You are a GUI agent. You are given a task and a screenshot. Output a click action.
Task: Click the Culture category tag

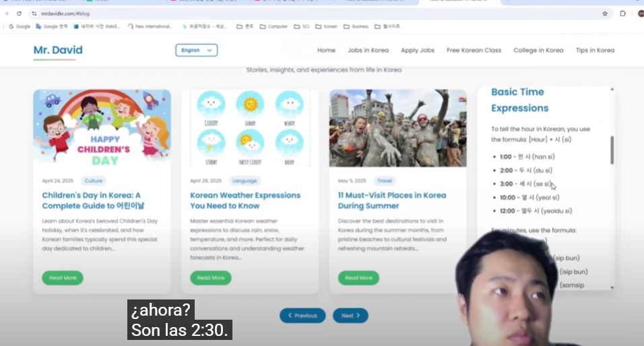(93, 181)
